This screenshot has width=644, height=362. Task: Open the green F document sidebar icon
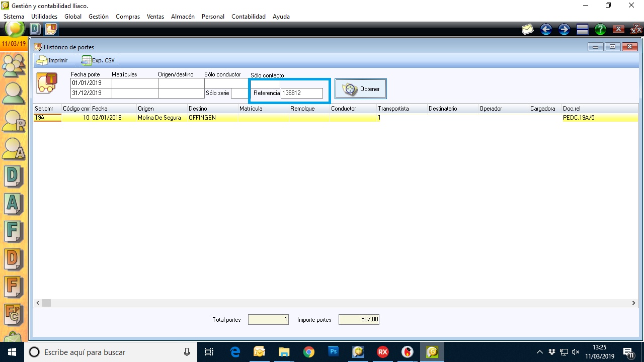click(14, 232)
